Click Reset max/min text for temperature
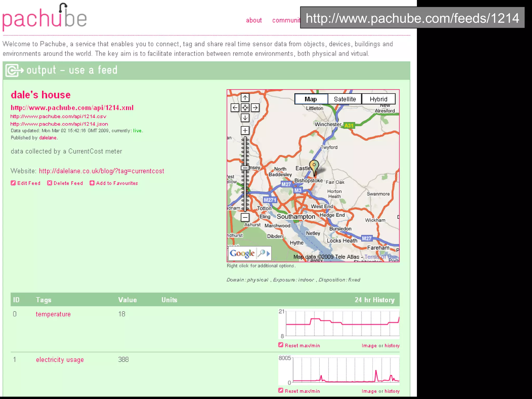The height and width of the screenshot is (399, 532). coord(302,345)
